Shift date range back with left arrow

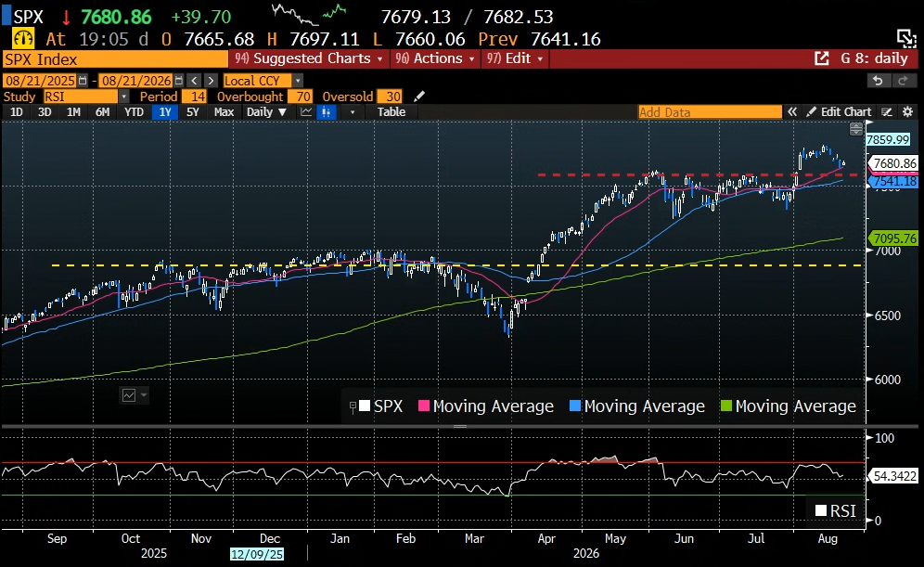(x=195, y=81)
